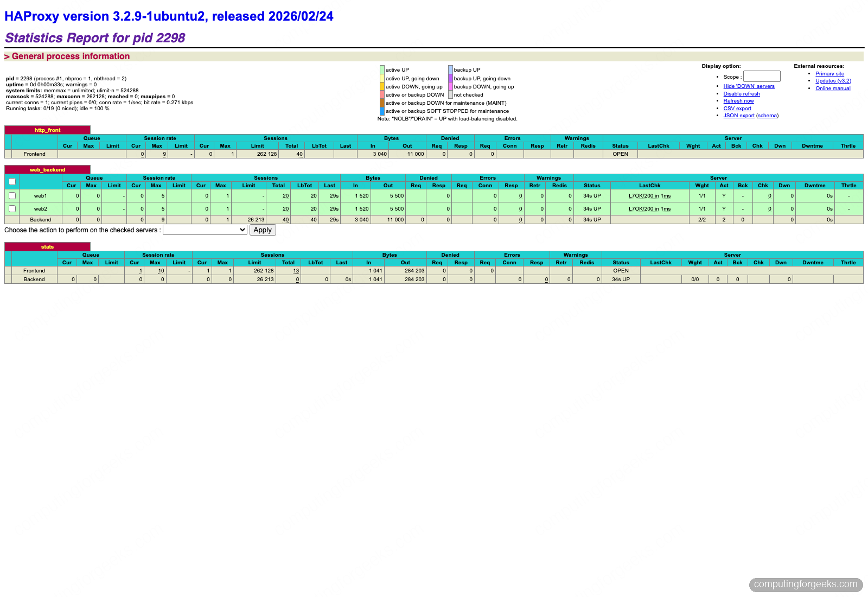The height and width of the screenshot is (597, 868).
Task: Open the server action dropdown
Action: pos(205,230)
